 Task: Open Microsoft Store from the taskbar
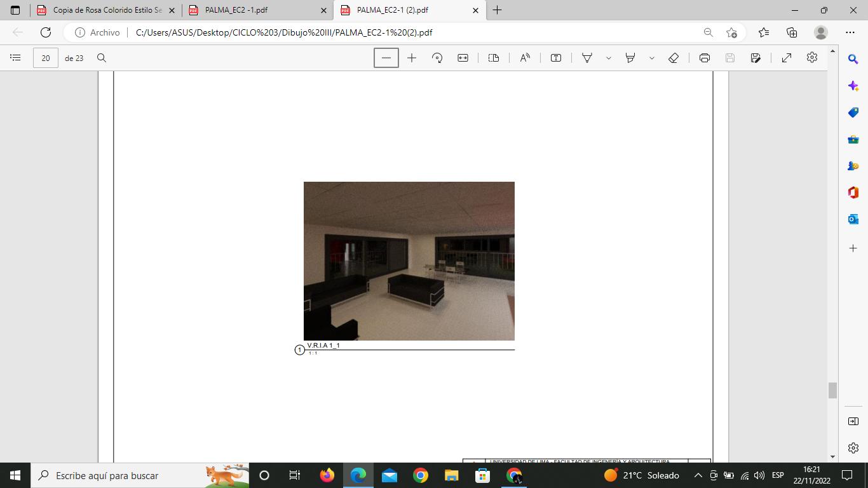click(x=482, y=475)
